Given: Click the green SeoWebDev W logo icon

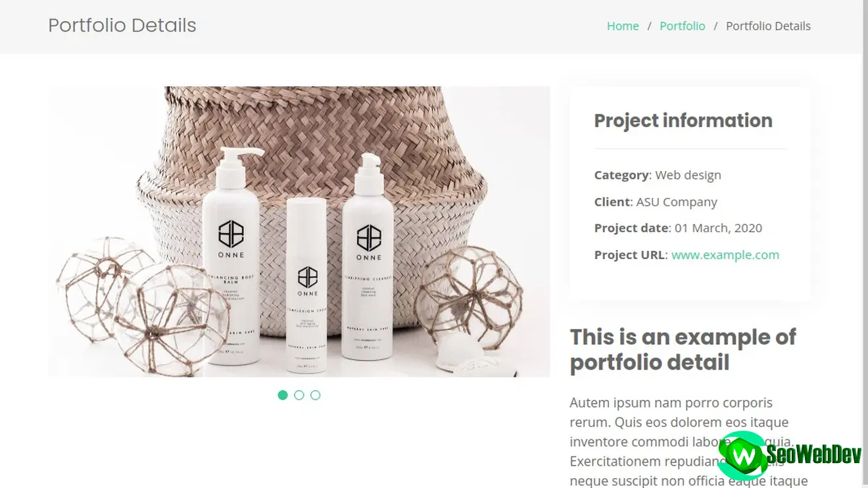Looking at the screenshot, I should pyautogui.click(x=742, y=455).
